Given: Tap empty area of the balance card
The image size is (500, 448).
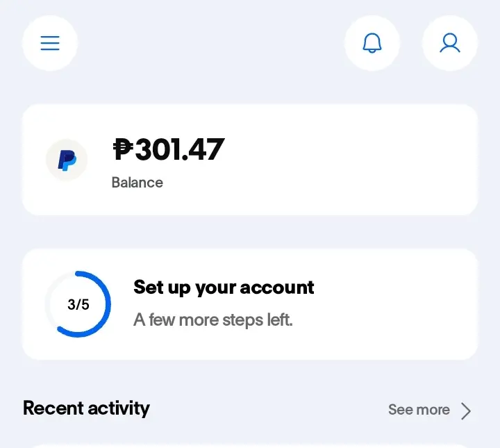Looking at the screenshot, I should [x=351, y=160].
